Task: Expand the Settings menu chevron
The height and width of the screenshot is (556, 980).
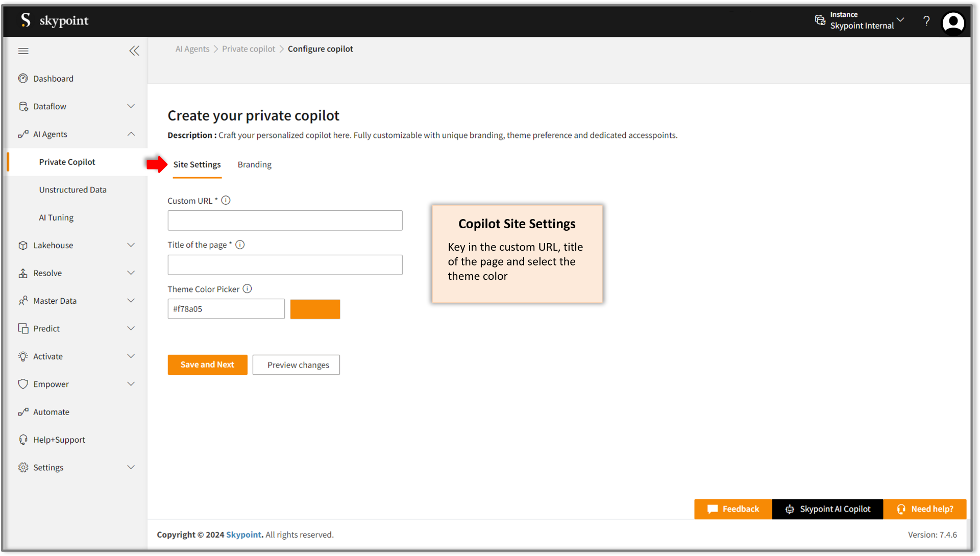Action: pyautogui.click(x=131, y=467)
